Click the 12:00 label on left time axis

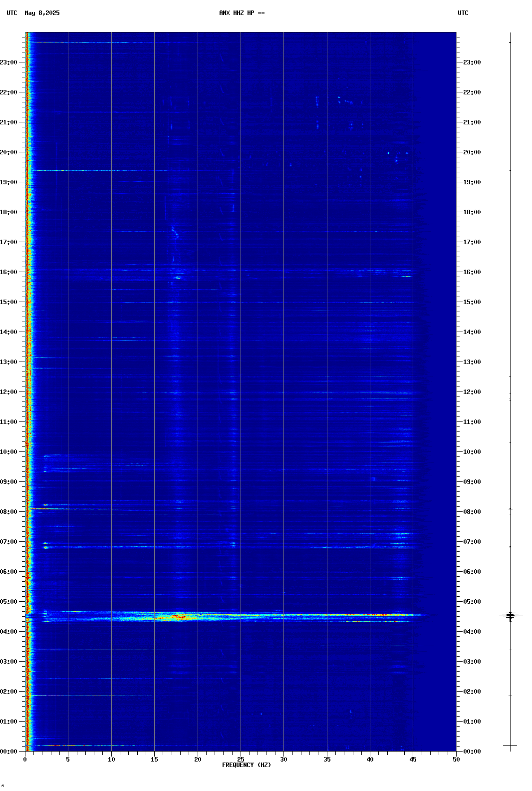click(x=8, y=392)
